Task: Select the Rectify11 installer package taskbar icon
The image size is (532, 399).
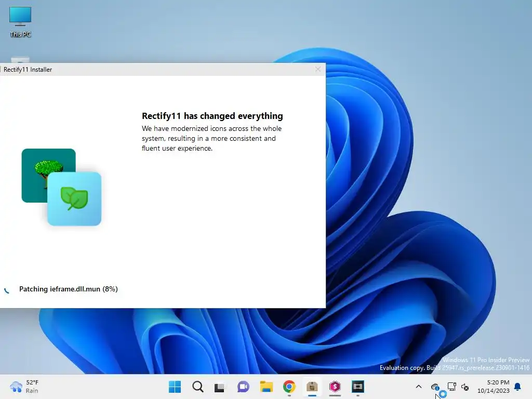Action: [x=312, y=387]
